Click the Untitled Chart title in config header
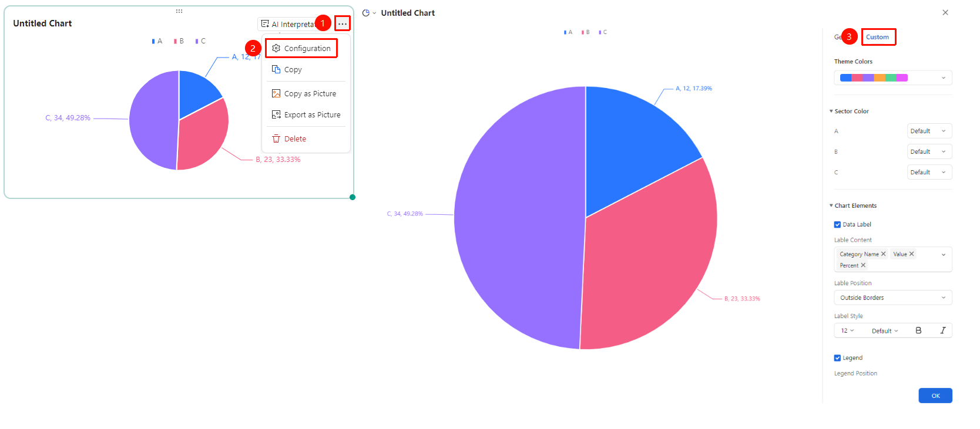This screenshot has width=980, height=429. tap(408, 13)
